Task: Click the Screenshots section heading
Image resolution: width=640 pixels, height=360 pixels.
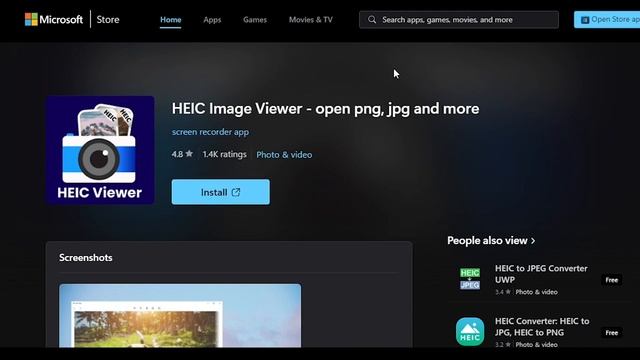Action: click(86, 258)
